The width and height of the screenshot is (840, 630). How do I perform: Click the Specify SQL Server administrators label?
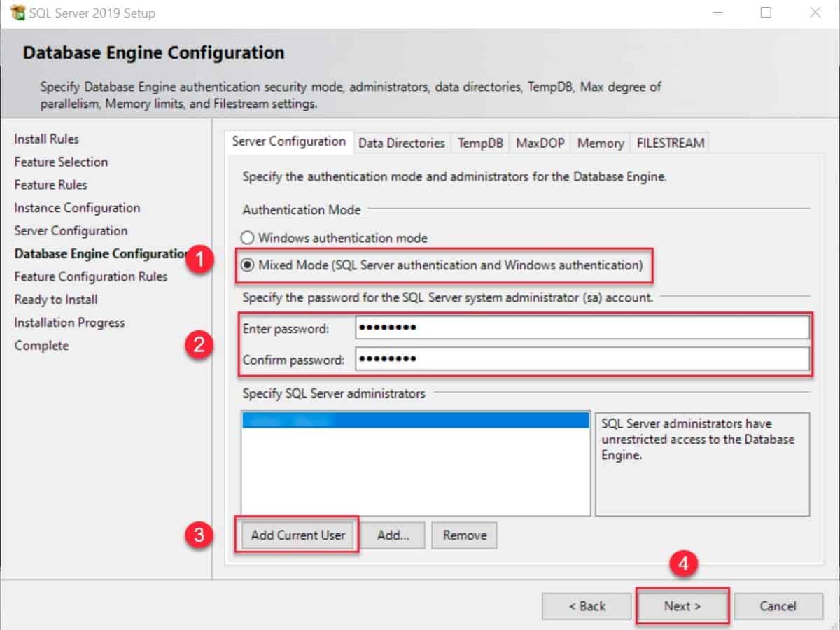pyautogui.click(x=334, y=393)
